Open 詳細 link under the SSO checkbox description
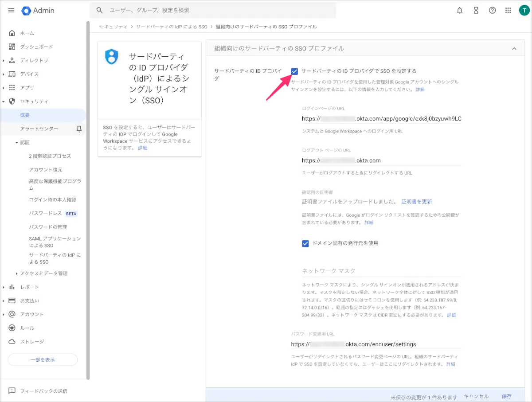 420,90
